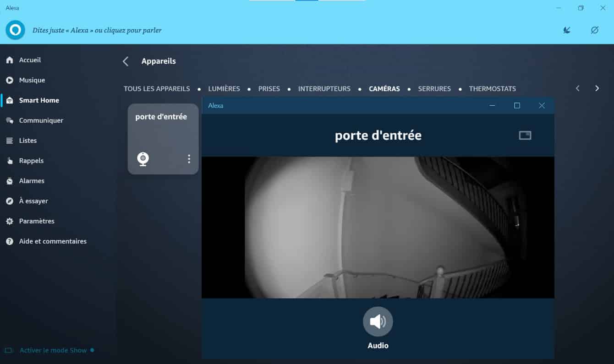This screenshot has width=614, height=364.
Task: Select Smart Home in the sidebar
Action: [x=39, y=100]
